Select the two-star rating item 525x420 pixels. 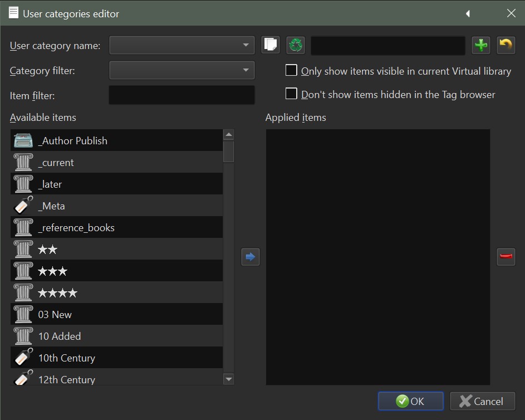pyautogui.click(x=47, y=249)
